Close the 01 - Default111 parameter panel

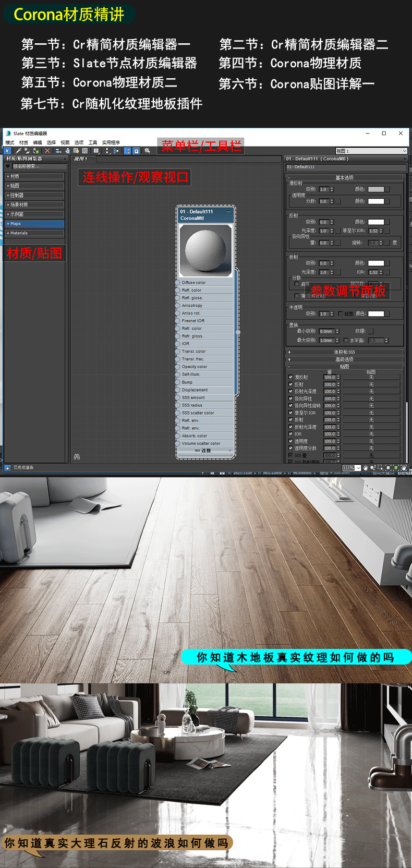click(x=405, y=159)
